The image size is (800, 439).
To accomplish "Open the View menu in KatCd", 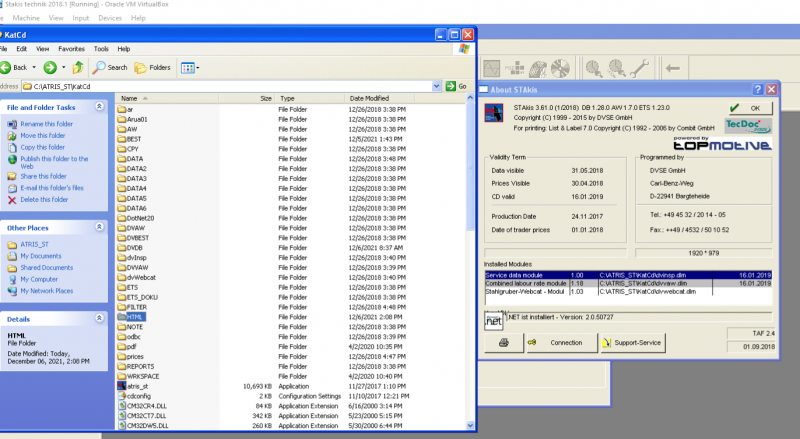I will pos(43,49).
